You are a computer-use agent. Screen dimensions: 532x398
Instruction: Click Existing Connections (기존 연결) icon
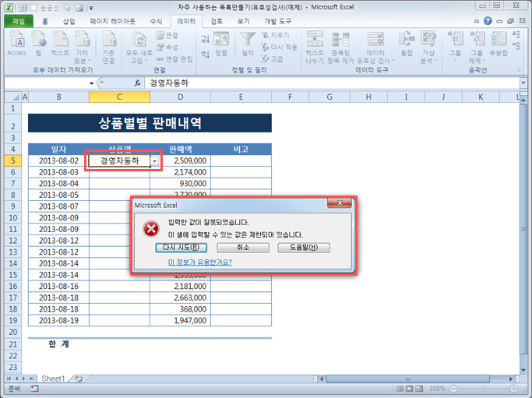[x=109, y=47]
